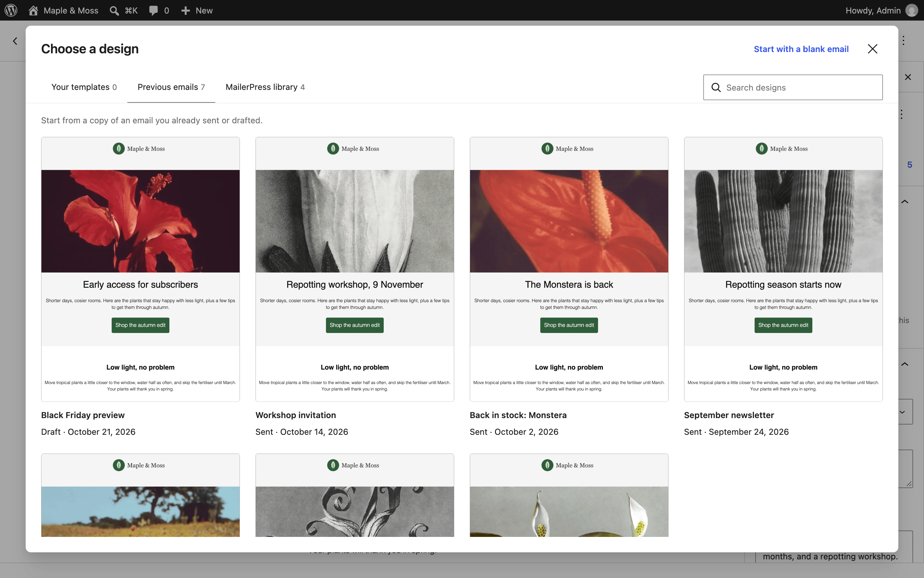924x578 pixels.
Task: Open the Howdy, Admin account menu
Action: pos(881,10)
